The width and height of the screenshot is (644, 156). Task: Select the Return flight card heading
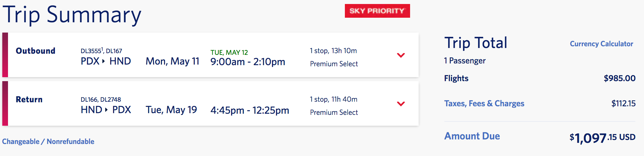pyautogui.click(x=29, y=99)
